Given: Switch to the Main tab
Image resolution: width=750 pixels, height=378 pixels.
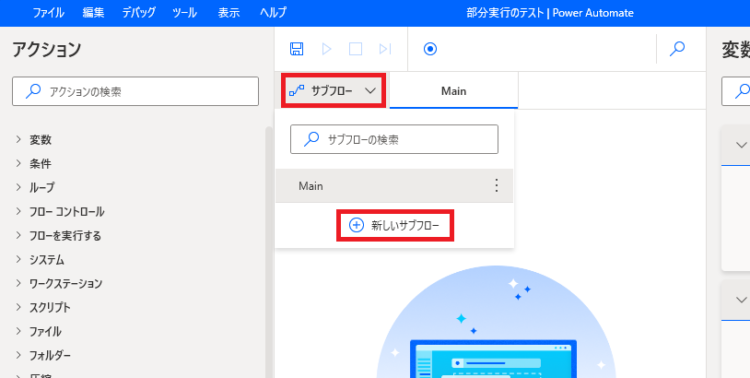Looking at the screenshot, I should click(x=453, y=90).
